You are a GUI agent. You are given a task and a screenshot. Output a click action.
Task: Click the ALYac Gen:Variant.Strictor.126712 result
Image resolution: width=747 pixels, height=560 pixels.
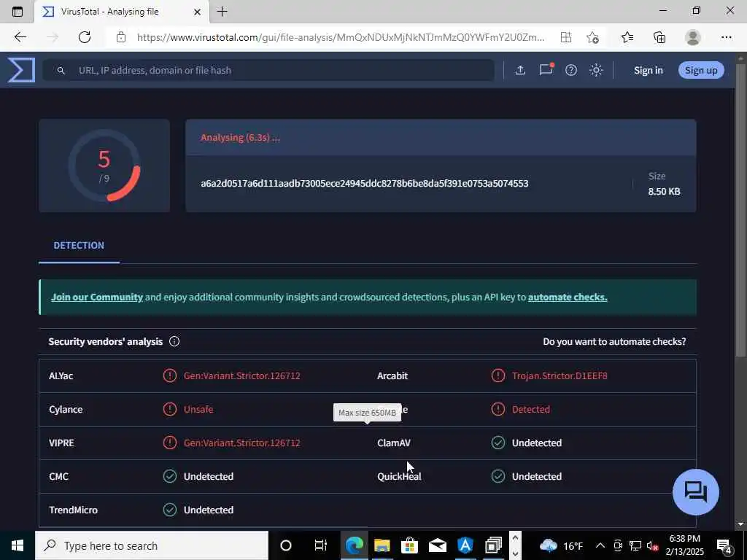[x=241, y=376]
